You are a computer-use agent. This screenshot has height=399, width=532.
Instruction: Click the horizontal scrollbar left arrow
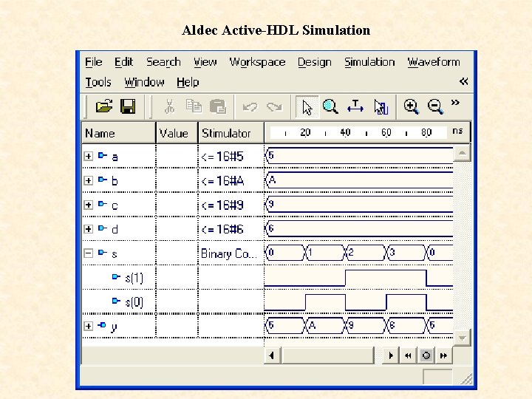272,355
